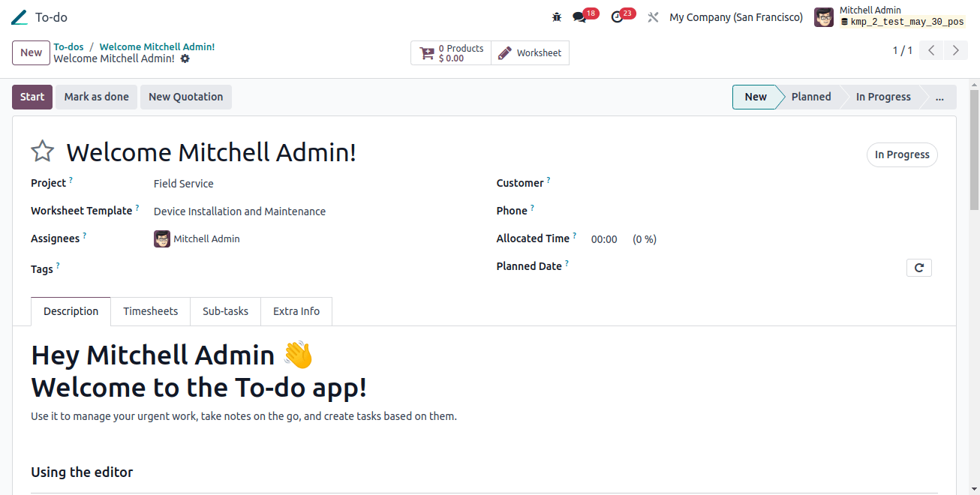Click the To-do app logo icon
Viewport: 980px width, 495px height.
tap(20, 17)
